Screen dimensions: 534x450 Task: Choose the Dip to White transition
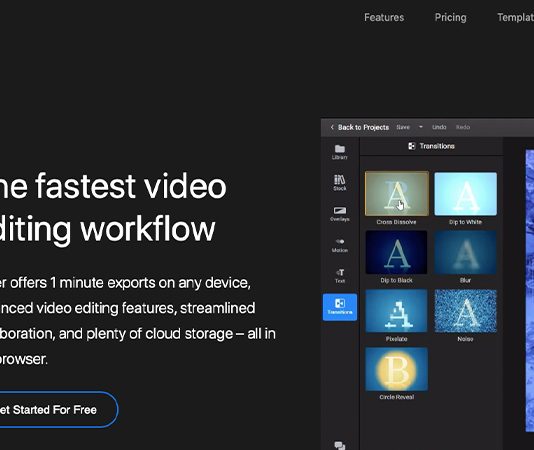pyautogui.click(x=466, y=193)
